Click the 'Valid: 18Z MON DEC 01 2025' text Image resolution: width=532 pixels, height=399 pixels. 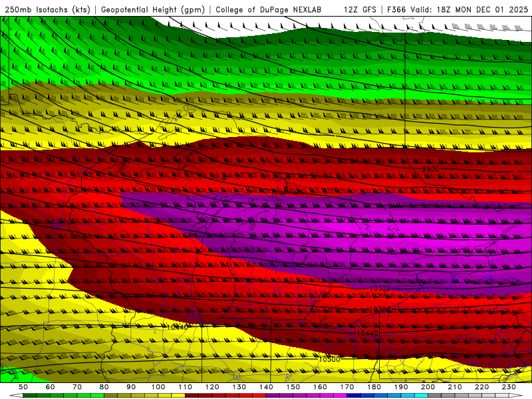469,9
